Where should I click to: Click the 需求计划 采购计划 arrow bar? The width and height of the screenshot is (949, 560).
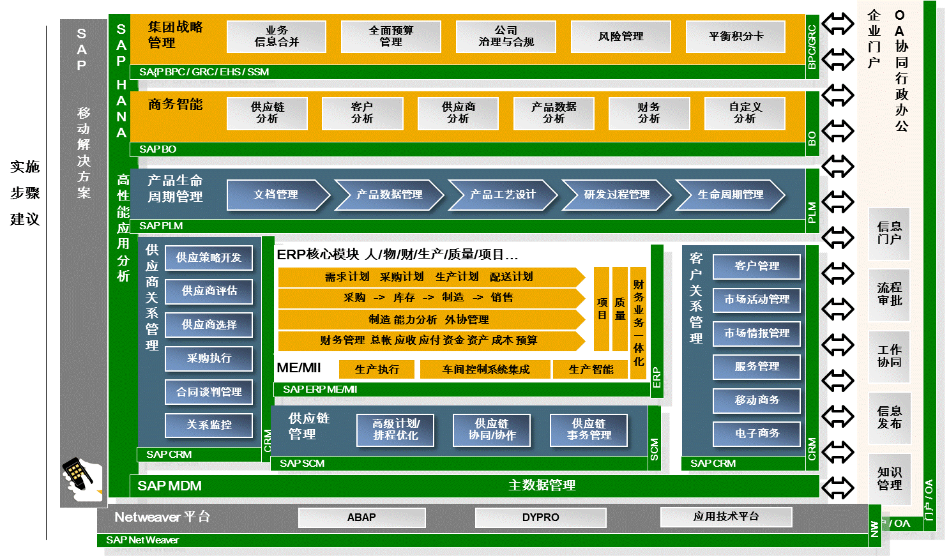tap(432, 277)
